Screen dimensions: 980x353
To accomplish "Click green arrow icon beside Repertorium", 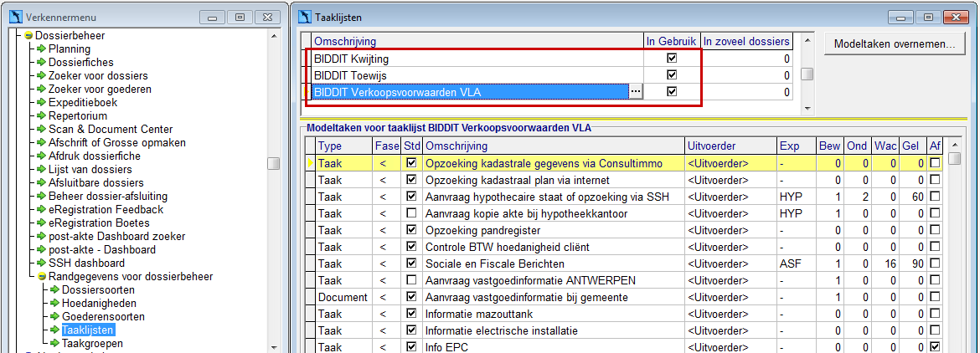I will (41, 116).
